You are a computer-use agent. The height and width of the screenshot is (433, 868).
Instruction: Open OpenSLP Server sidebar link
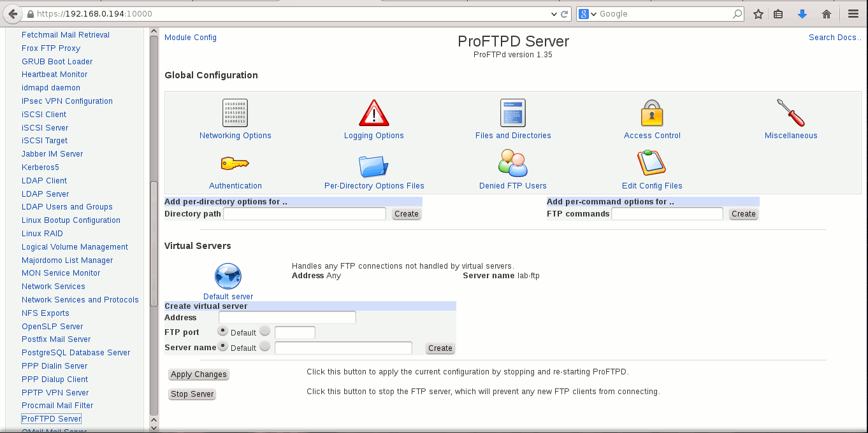pyautogui.click(x=52, y=327)
